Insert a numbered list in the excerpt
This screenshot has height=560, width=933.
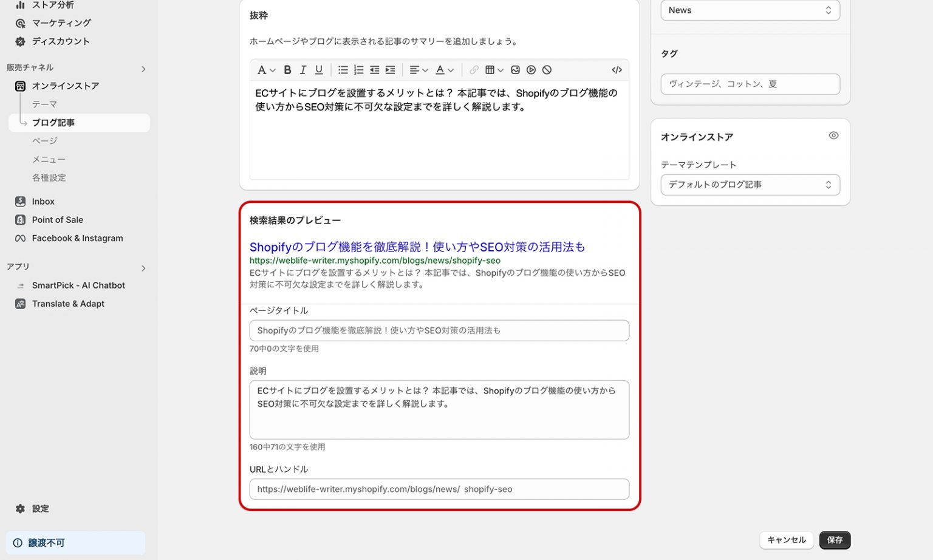pos(358,70)
